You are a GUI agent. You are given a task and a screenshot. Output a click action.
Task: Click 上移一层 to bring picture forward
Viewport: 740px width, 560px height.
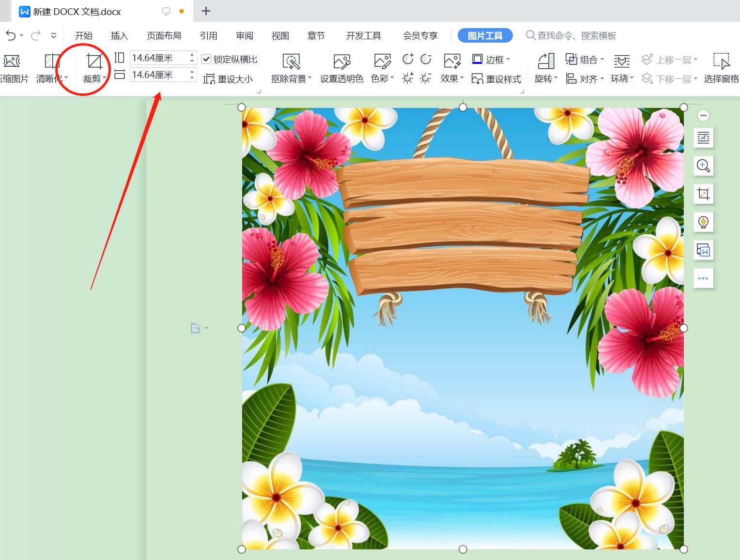click(670, 59)
